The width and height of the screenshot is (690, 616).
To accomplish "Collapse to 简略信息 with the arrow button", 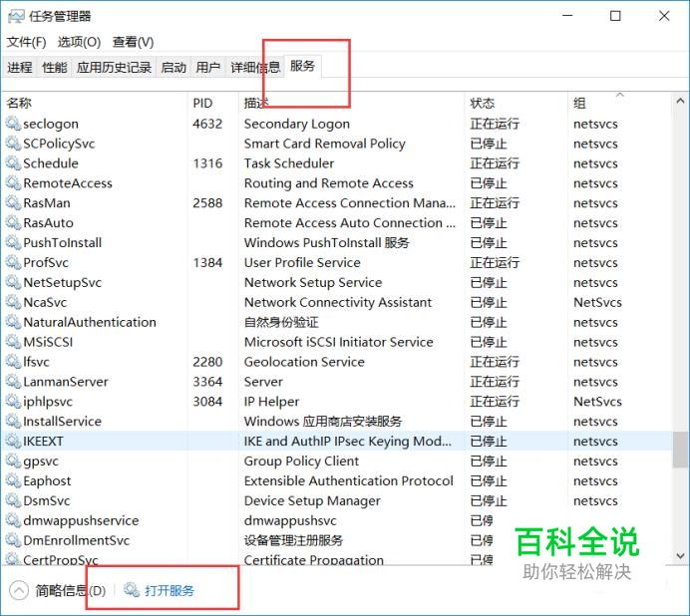I will point(19,590).
